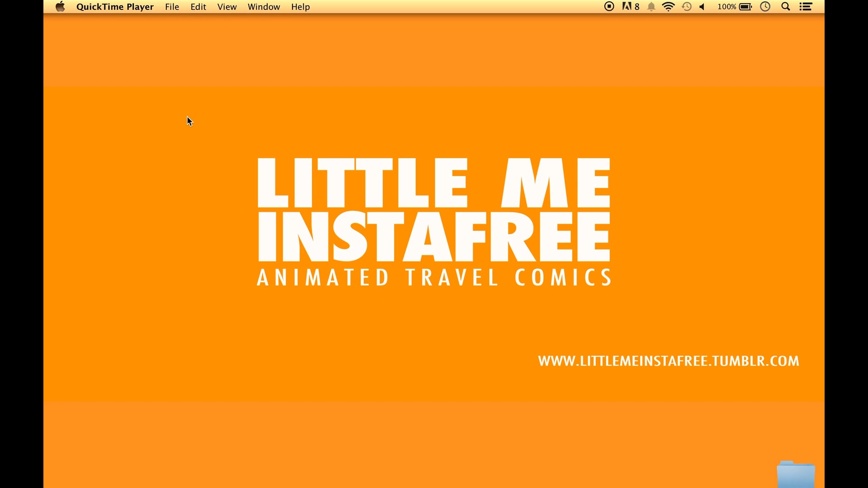Open the Time Machine menu icon

point(686,6)
